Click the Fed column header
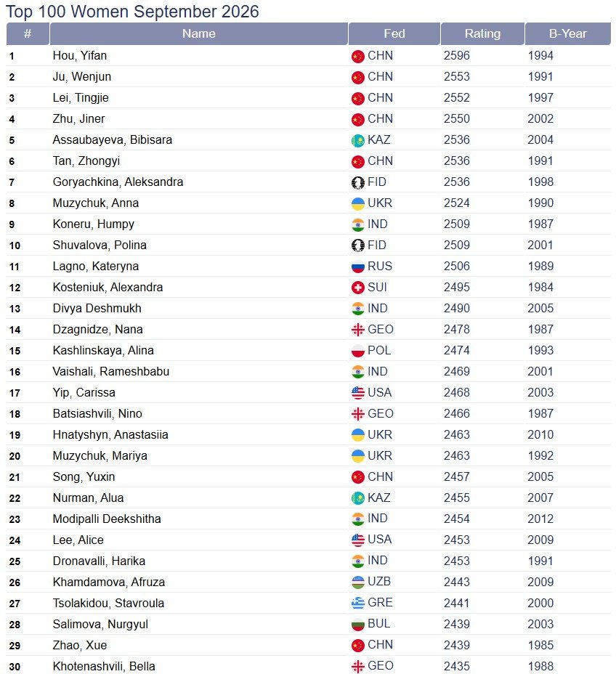Screen dimensions: 616x674 click(x=394, y=33)
